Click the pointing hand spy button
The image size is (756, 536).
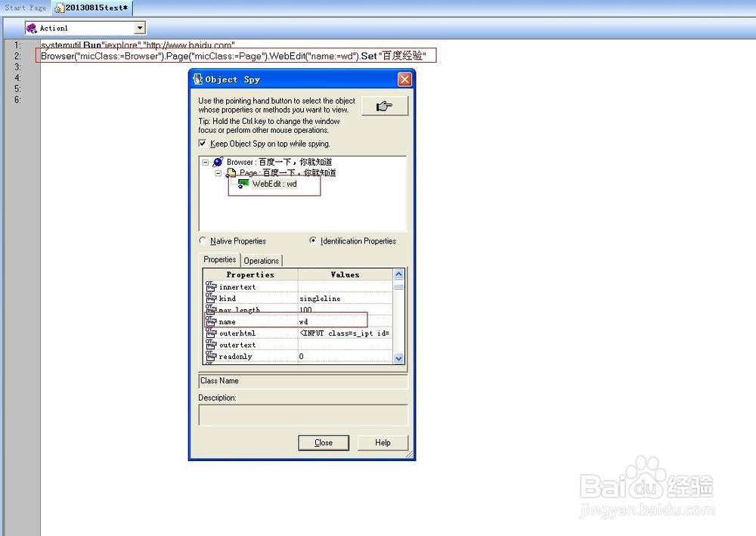pos(385,106)
